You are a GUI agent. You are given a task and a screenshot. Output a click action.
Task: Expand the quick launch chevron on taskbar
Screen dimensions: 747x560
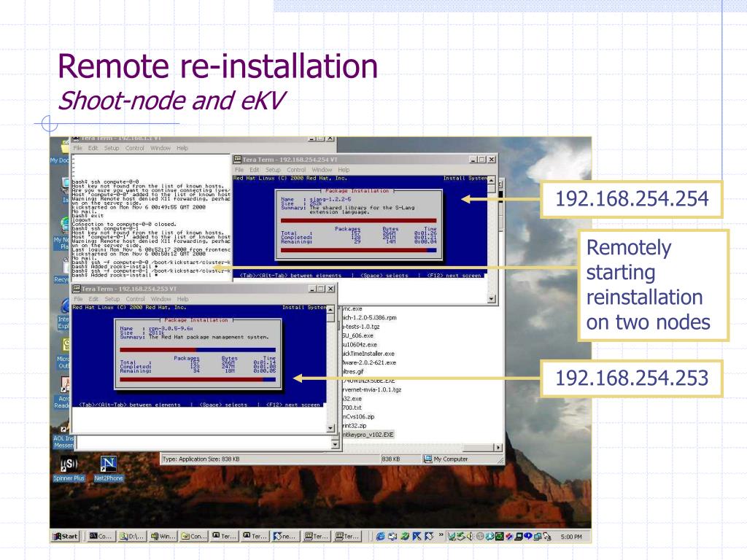[441, 535]
